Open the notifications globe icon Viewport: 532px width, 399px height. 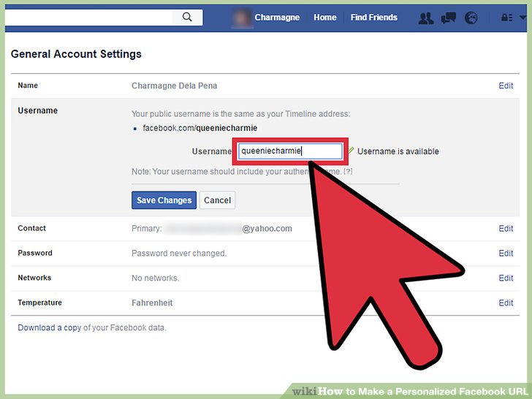pos(471,18)
